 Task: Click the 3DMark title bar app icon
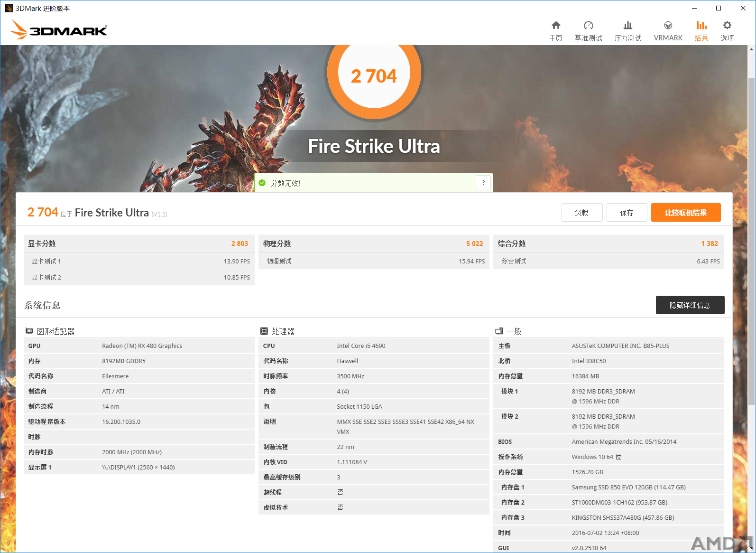(9, 8)
